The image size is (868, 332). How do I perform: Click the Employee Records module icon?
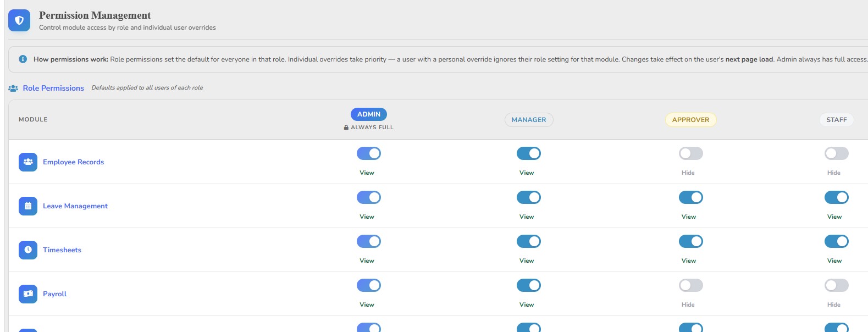coord(28,162)
